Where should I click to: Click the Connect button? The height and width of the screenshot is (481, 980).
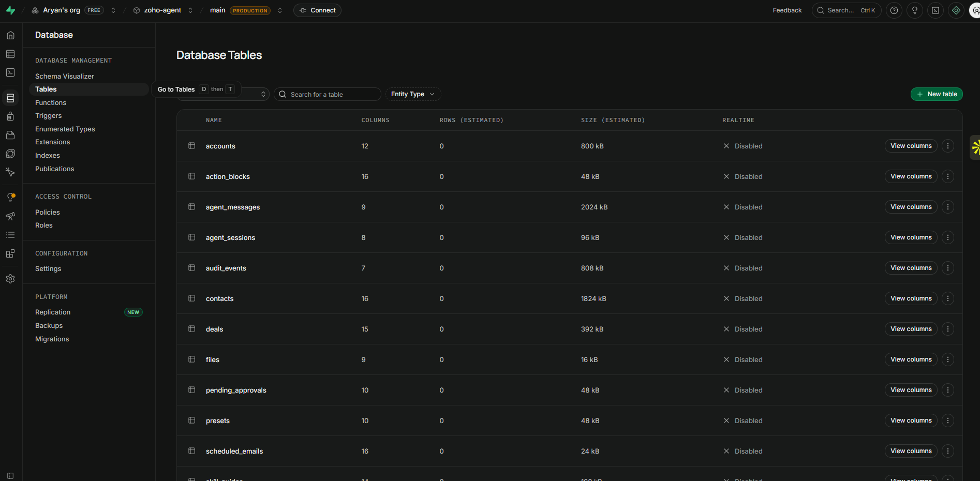(317, 10)
